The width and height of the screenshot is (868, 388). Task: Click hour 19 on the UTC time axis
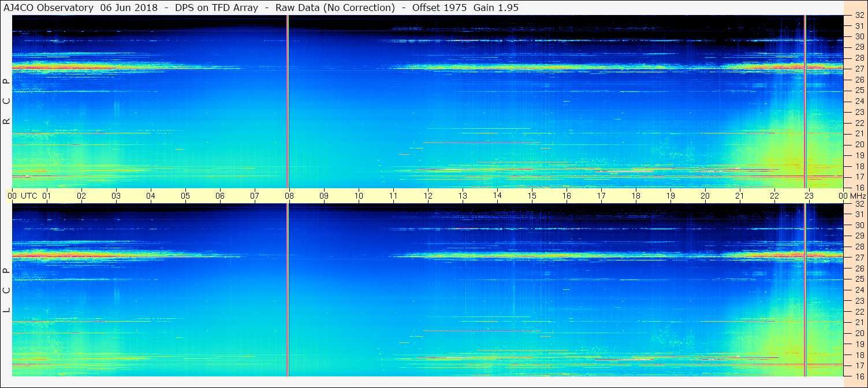(670, 196)
